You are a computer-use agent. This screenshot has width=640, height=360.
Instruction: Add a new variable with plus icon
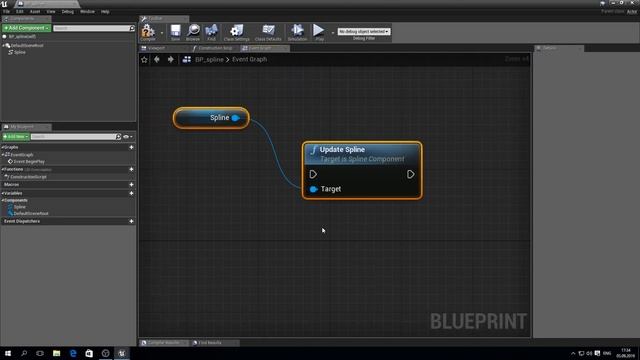click(x=131, y=193)
